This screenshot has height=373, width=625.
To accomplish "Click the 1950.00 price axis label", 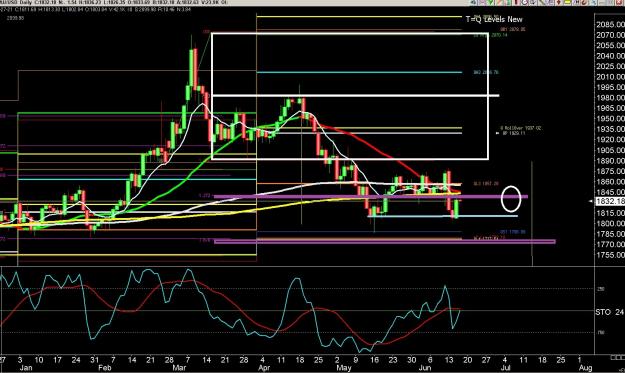I will (610, 119).
